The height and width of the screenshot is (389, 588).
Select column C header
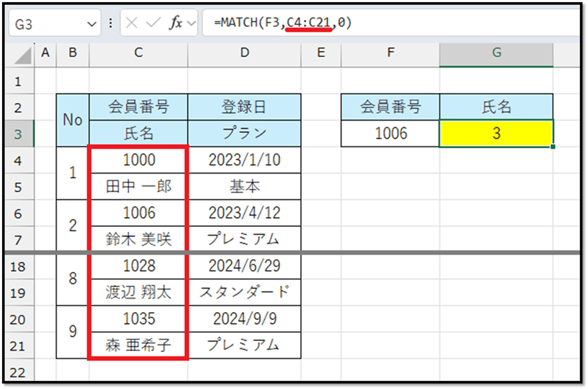tap(138, 53)
